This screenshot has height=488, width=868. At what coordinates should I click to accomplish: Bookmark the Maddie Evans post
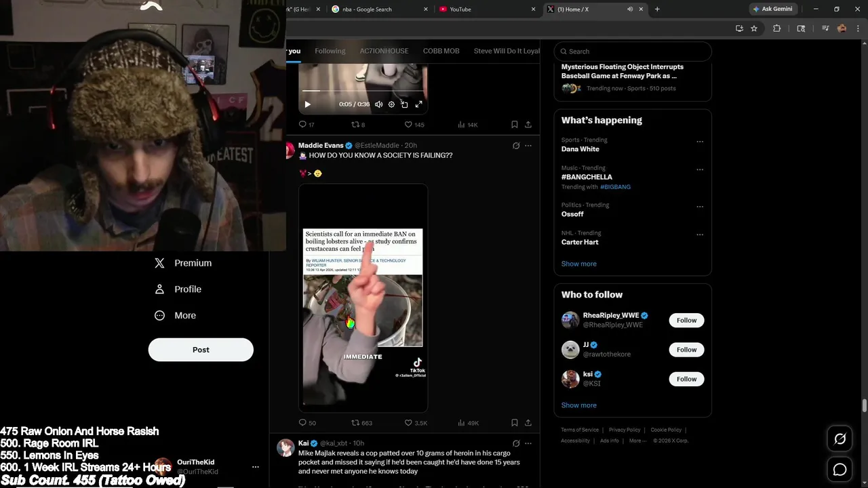point(514,423)
